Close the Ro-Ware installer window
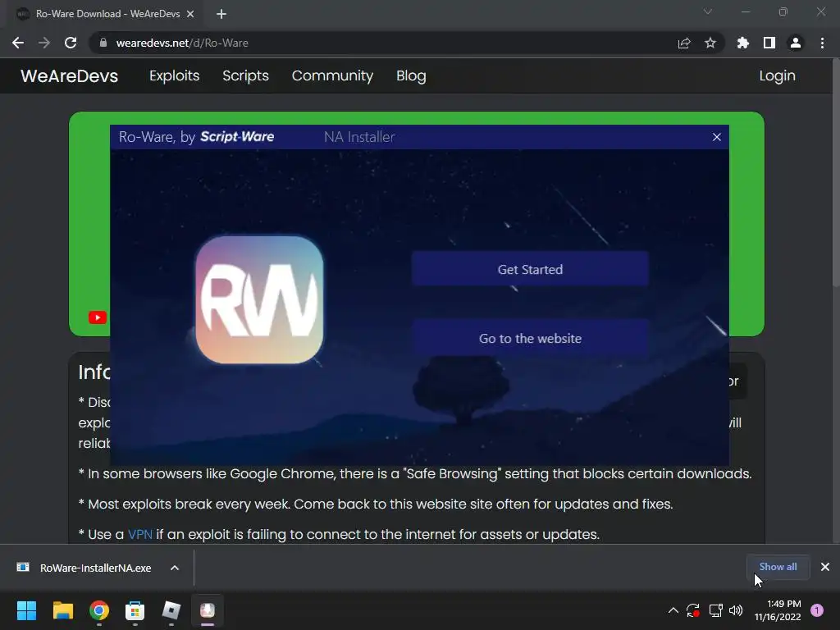 [x=717, y=137]
